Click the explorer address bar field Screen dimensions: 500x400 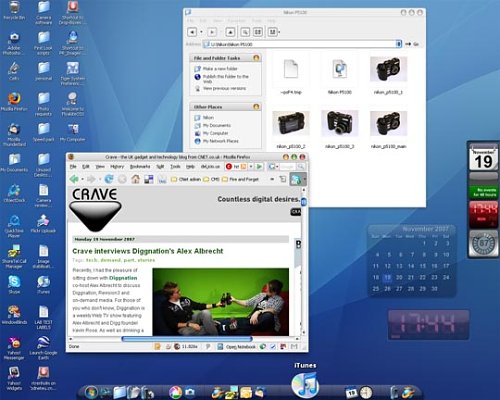(x=302, y=44)
